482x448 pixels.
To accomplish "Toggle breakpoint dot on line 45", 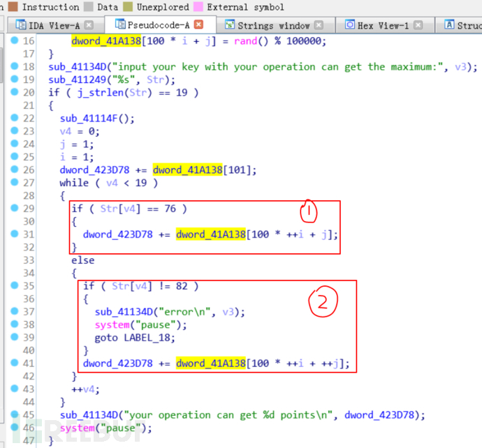I will coord(15,415).
